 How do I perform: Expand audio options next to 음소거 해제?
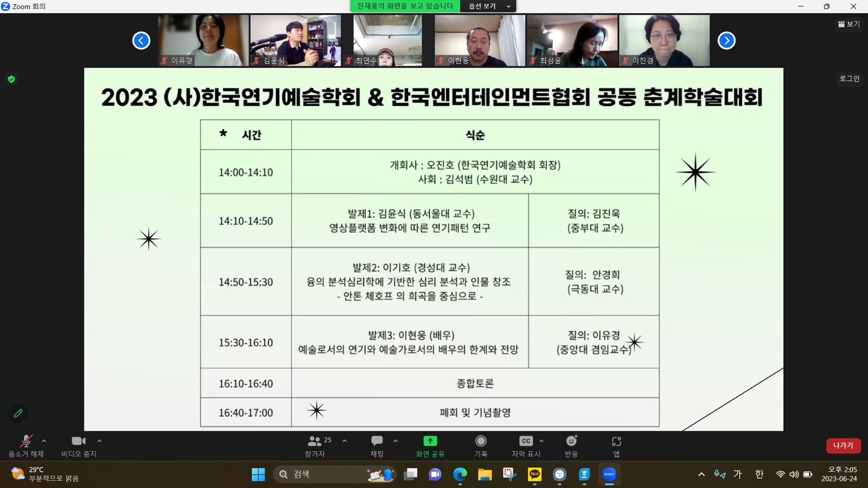click(44, 441)
